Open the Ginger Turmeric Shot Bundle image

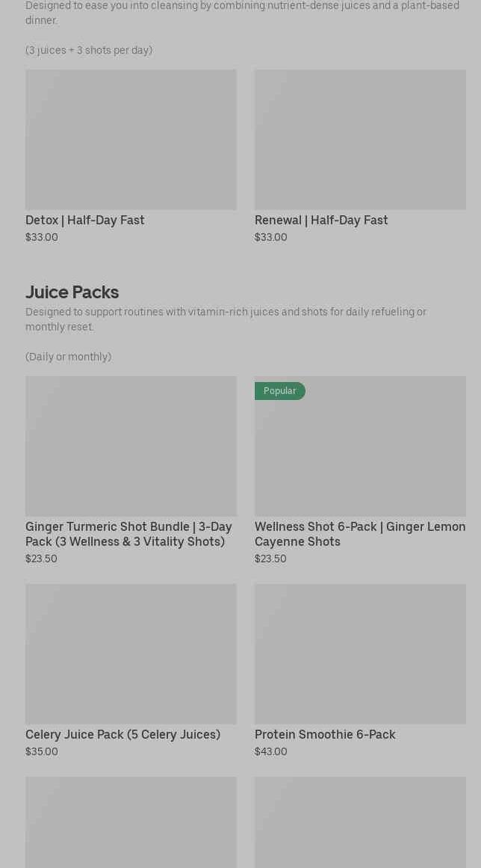[x=131, y=446]
